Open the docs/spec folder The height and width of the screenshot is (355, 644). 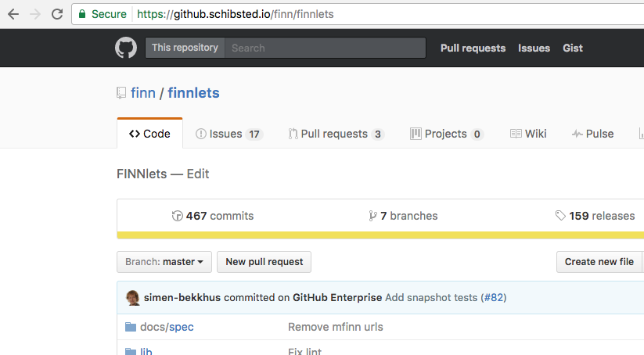tap(167, 327)
